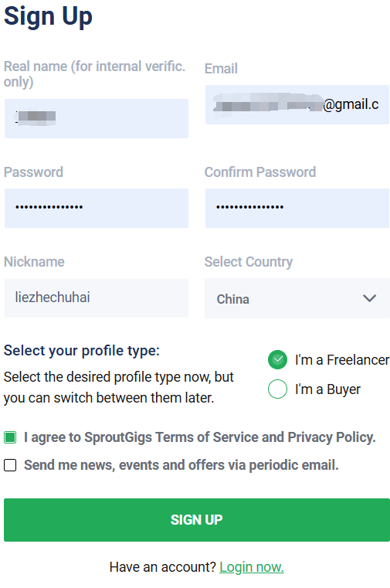Click the chevron arrow in country selector

coord(369,298)
